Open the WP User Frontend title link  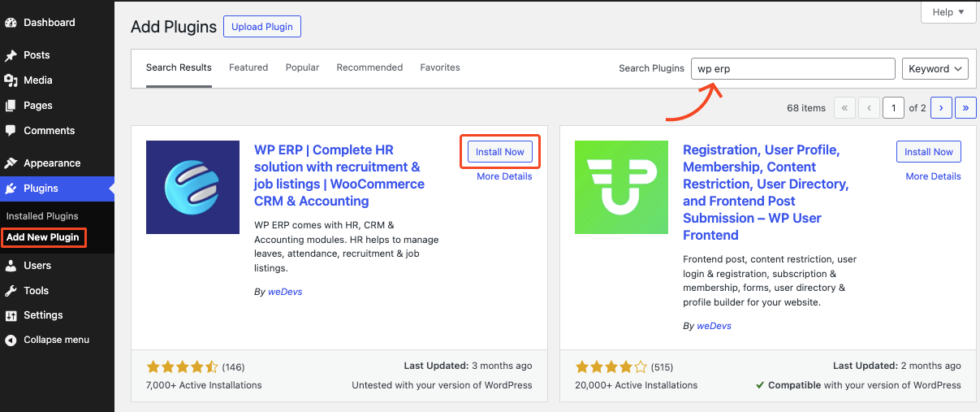pyautogui.click(x=766, y=193)
